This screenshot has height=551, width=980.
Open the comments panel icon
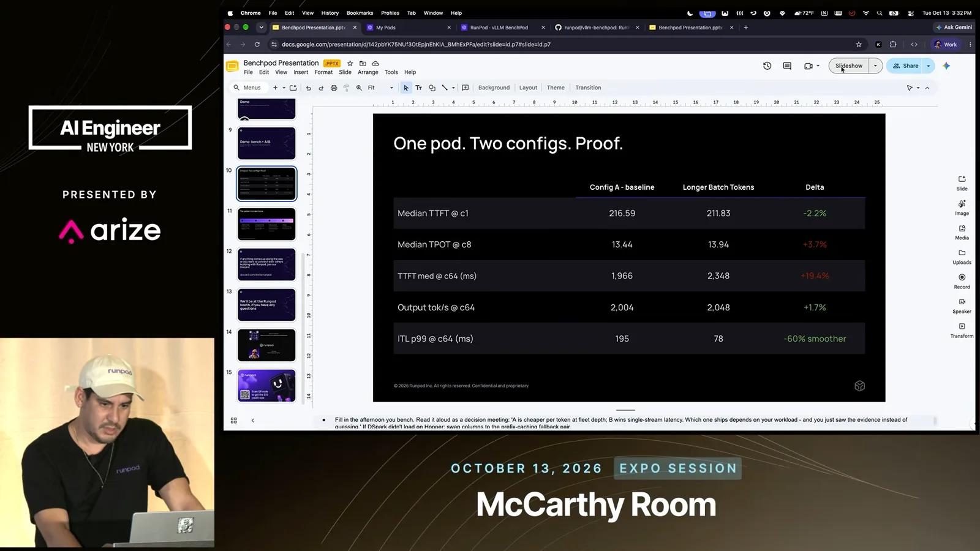[787, 66]
